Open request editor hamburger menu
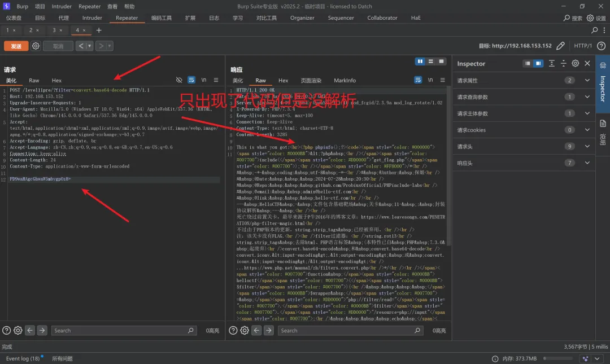This screenshot has width=610, height=364. pos(216,80)
